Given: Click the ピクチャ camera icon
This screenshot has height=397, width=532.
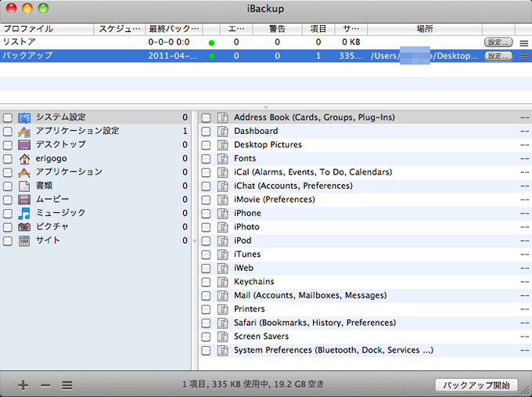Looking at the screenshot, I should [24, 227].
